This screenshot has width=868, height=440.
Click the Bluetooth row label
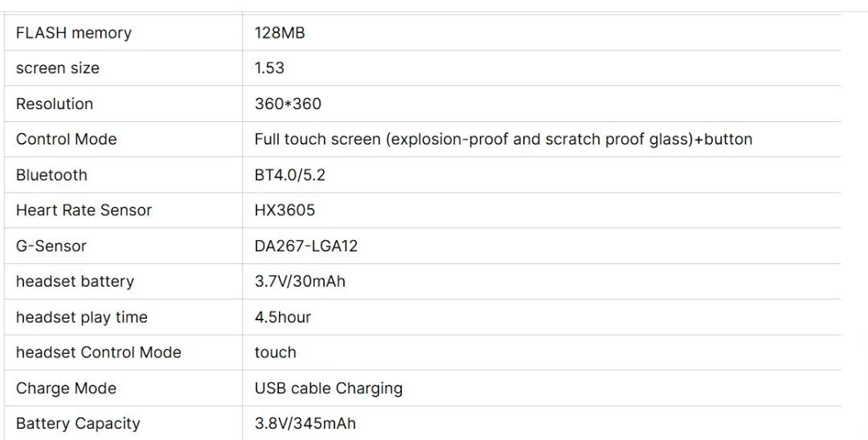(51, 175)
